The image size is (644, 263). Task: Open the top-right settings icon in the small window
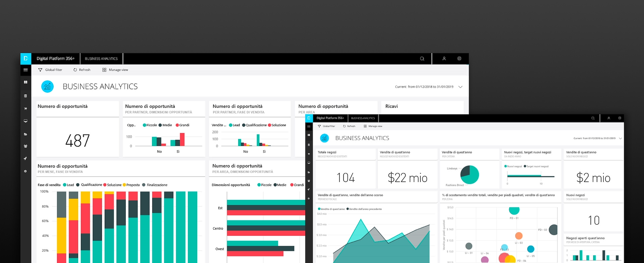point(619,118)
